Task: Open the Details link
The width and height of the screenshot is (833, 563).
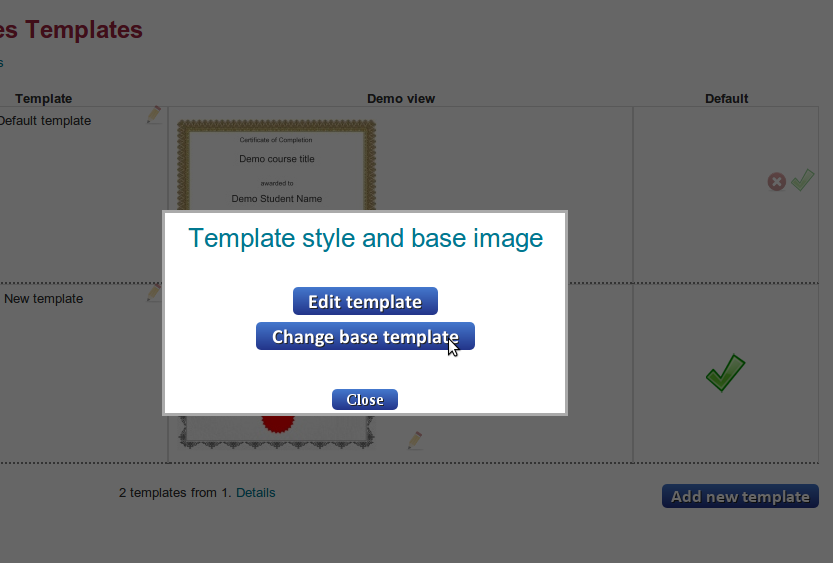Action: (255, 493)
